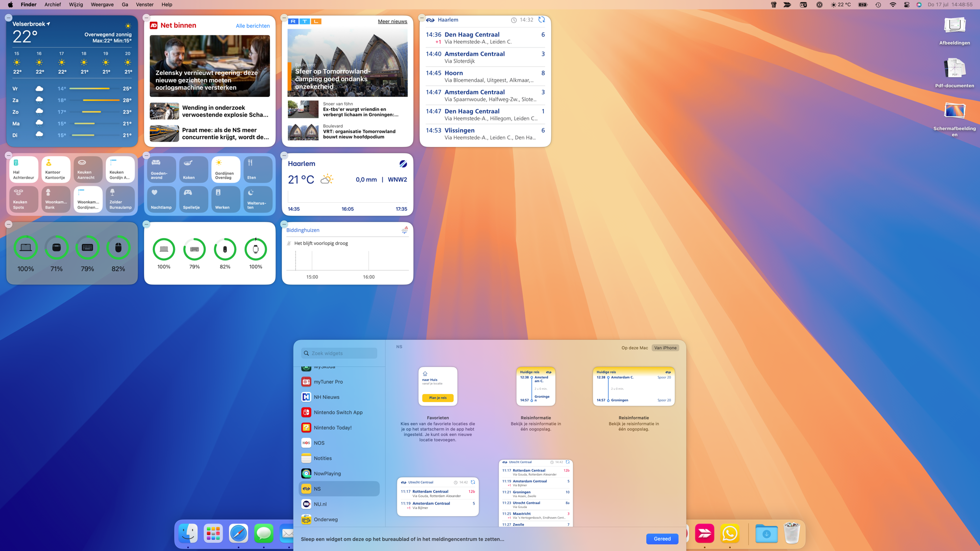980x551 pixels.
Task: Toggle Woonkamer Bank lamp
Action: (56, 199)
